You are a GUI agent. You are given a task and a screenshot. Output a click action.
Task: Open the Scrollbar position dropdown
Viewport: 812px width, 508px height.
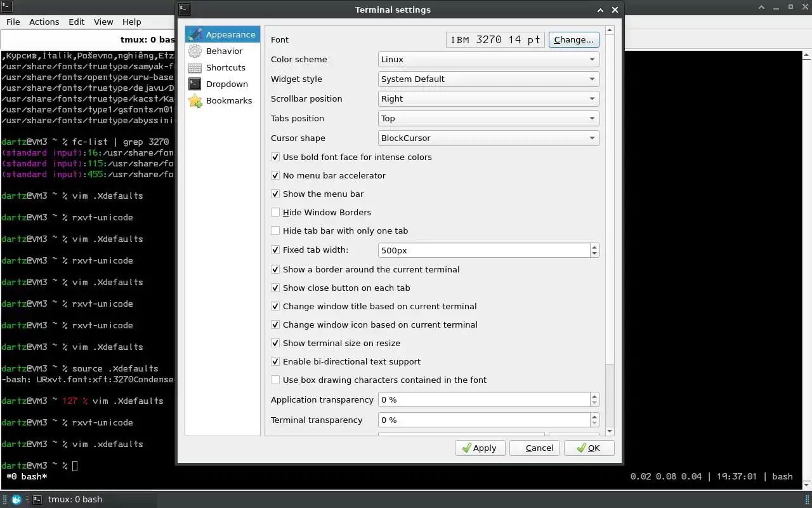pyautogui.click(x=488, y=98)
